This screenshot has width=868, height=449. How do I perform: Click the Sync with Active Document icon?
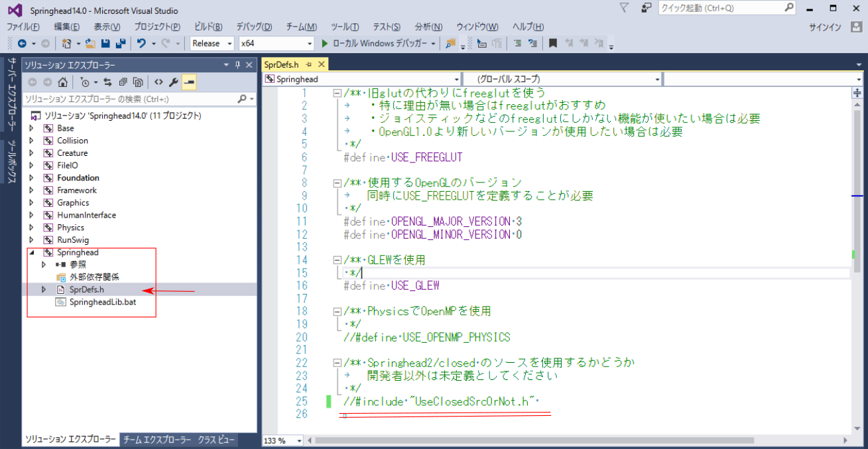(x=109, y=82)
